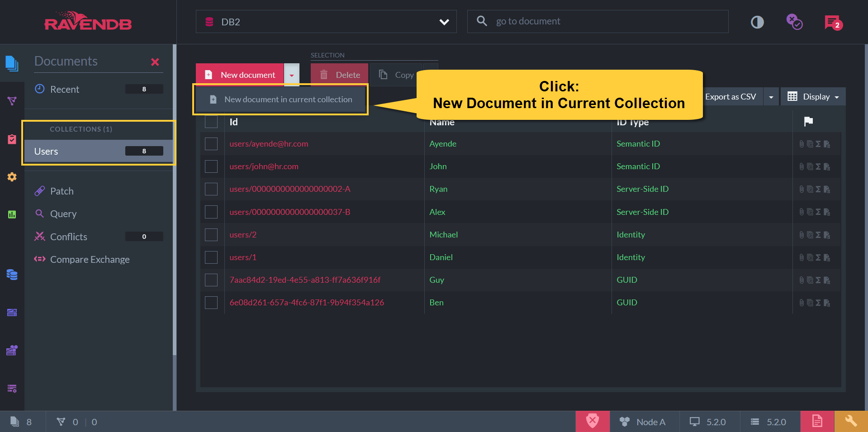Open the red document log icon in the status bar
Screen dimensions: 868x432
click(x=817, y=422)
